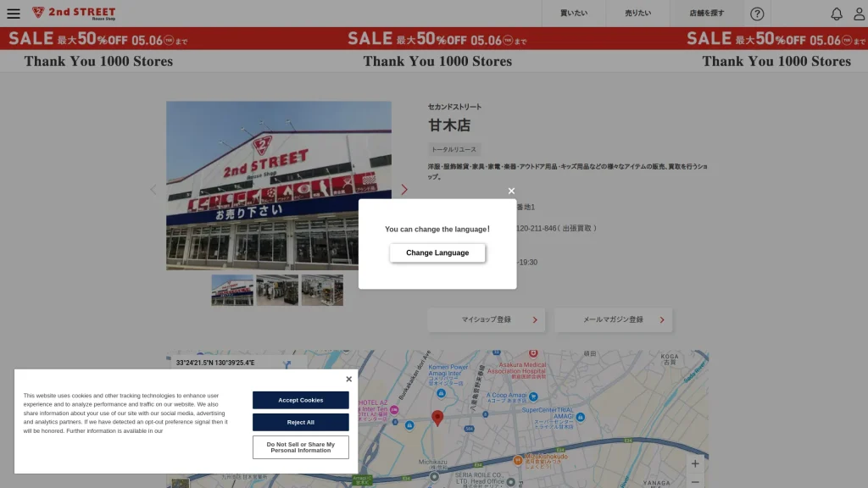Open the 買いたい menu
The width and height of the screenshot is (868, 488).
click(574, 14)
